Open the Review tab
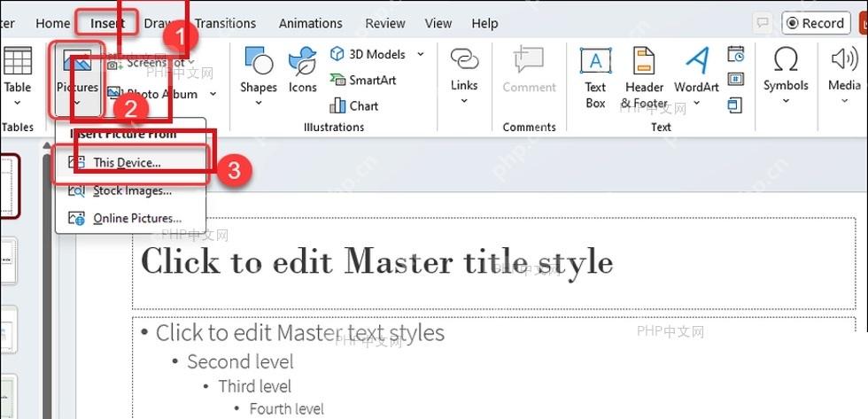Screen dimensions: 868x419 click(x=385, y=23)
